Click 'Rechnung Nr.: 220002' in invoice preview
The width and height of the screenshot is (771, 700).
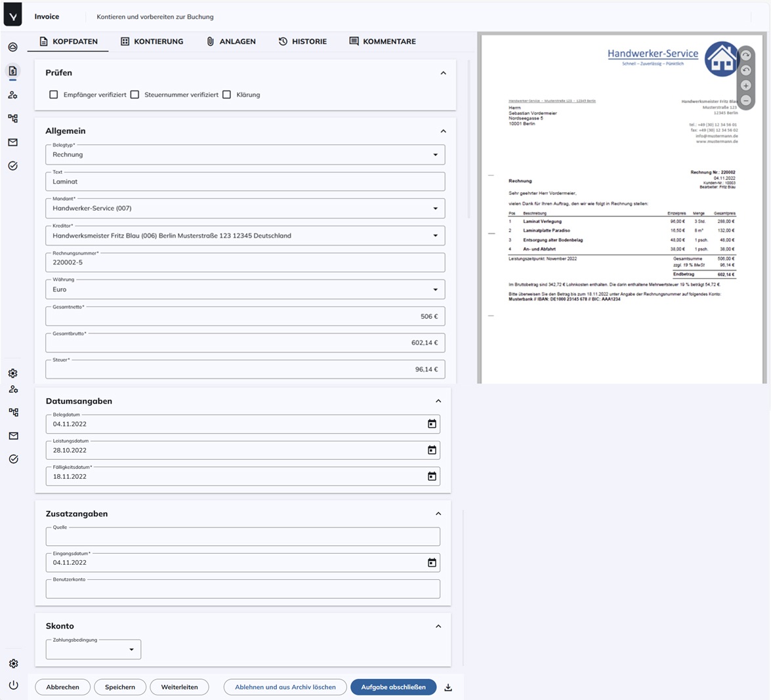[713, 172]
